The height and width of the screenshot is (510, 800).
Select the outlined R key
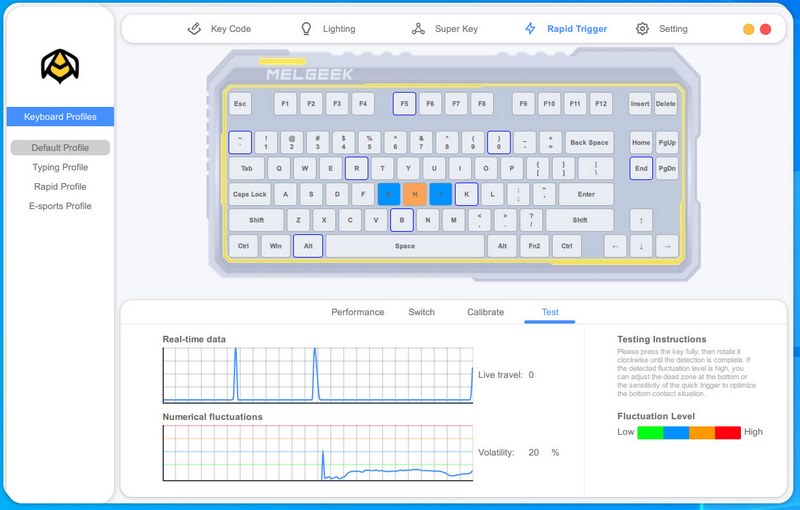[x=357, y=168]
